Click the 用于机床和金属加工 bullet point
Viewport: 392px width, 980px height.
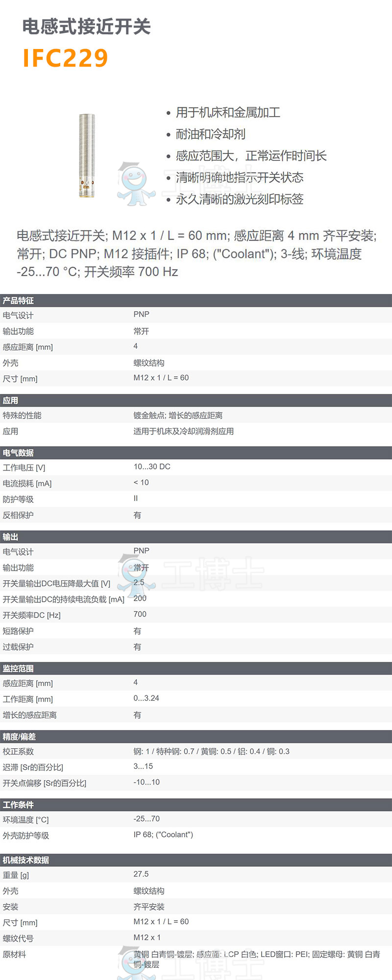pos(228,113)
